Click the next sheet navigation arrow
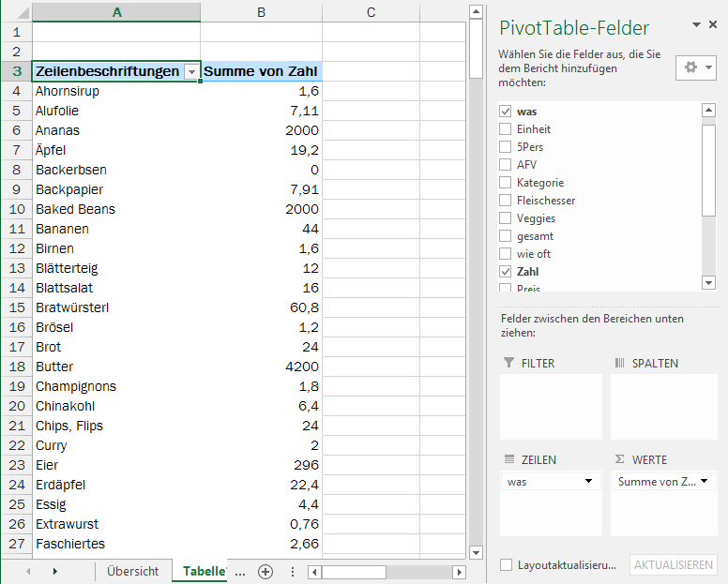This screenshot has height=584, width=728. tap(54, 571)
